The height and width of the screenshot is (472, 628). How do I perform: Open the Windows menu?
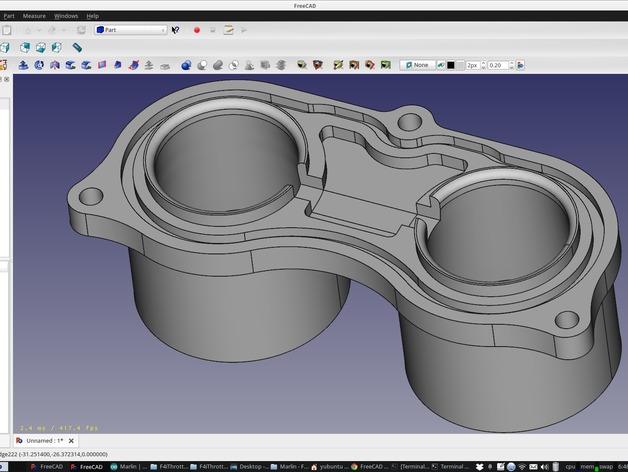[x=66, y=16]
